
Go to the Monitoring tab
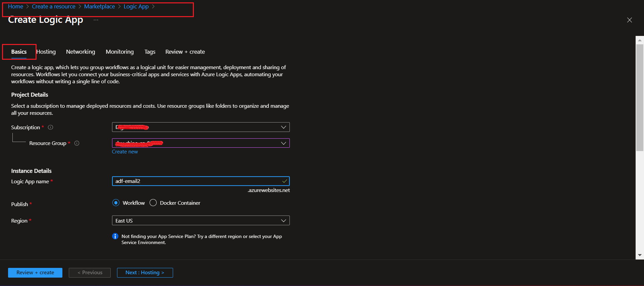pyautogui.click(x=120, y=52)
